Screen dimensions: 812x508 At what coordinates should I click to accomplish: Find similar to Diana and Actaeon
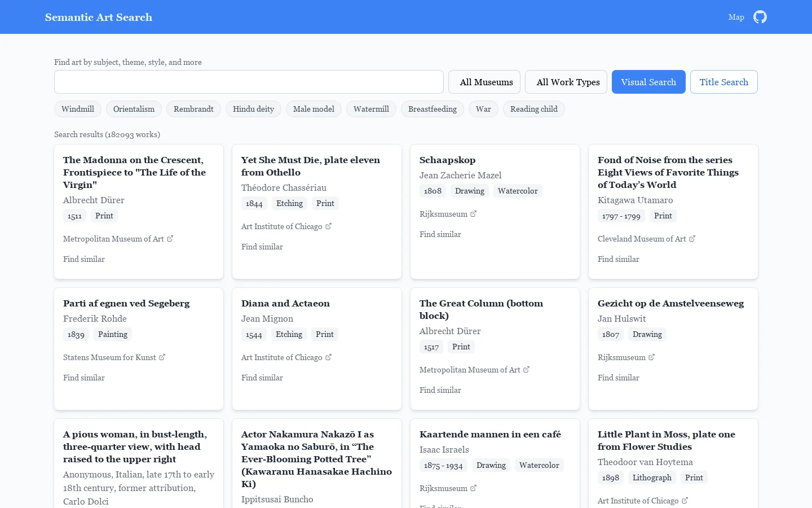[262, 378]
